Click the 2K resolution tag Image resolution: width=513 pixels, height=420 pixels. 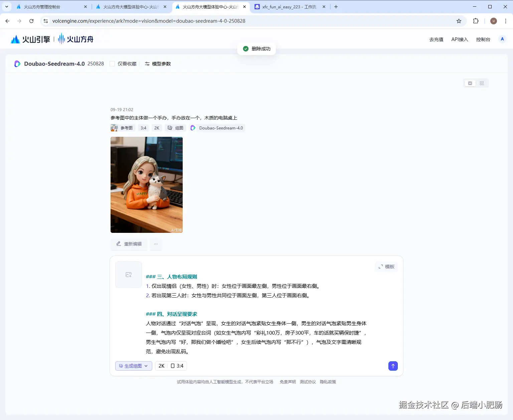tap(157, 128)
